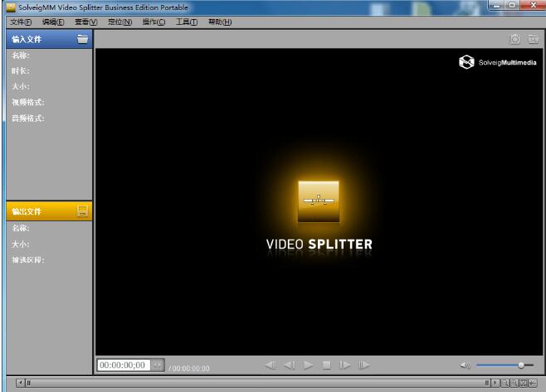Click timeline scroll left arrow

pyautogui.click(x=21, y=383)
